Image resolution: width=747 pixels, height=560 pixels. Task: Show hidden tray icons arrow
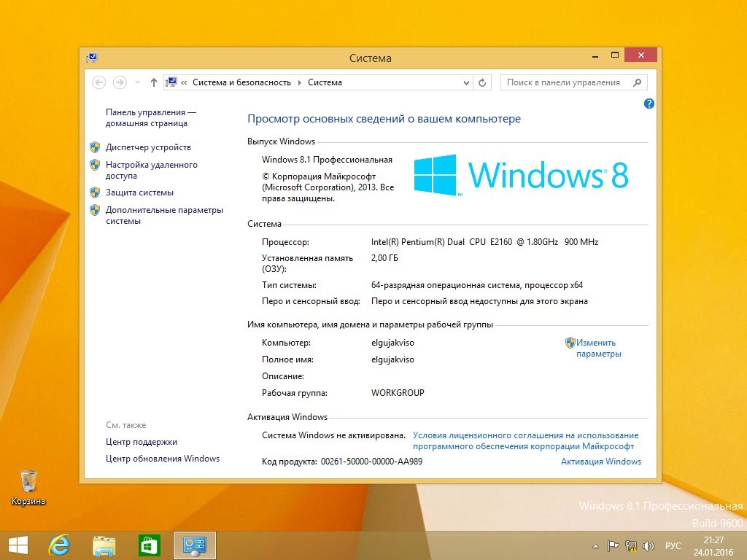[x=595, y=546]
